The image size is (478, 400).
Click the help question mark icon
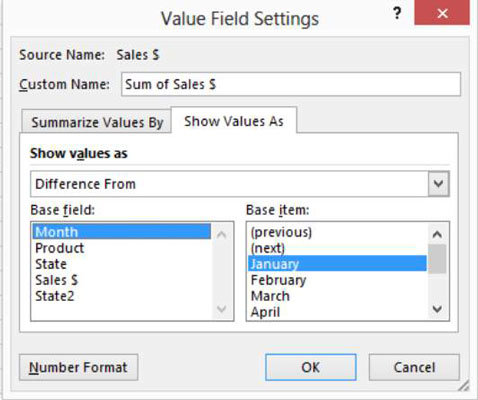[x=397, y=14]
